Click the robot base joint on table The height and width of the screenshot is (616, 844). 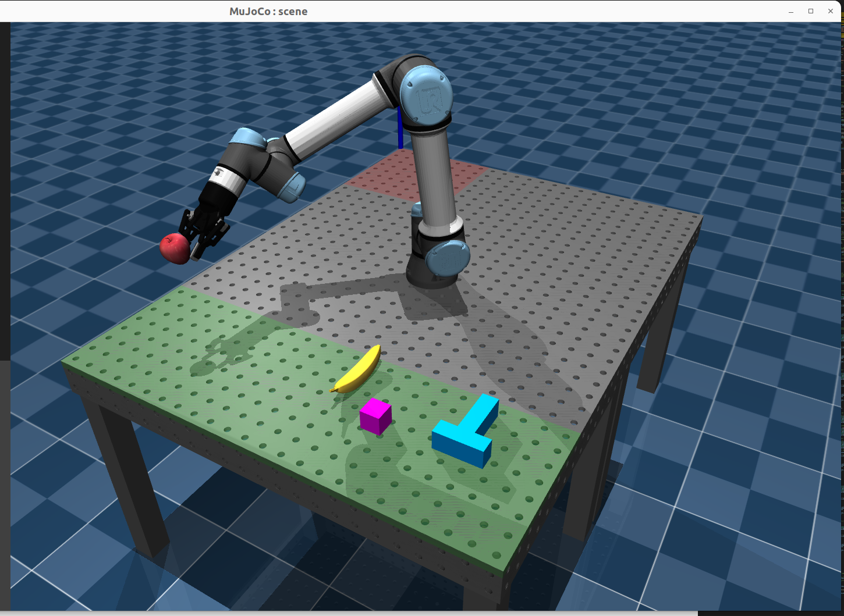(x=438, y=256)
